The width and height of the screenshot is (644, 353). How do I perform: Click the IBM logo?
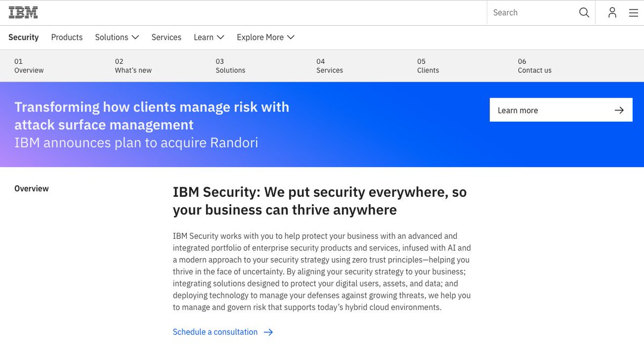point(23,12)
